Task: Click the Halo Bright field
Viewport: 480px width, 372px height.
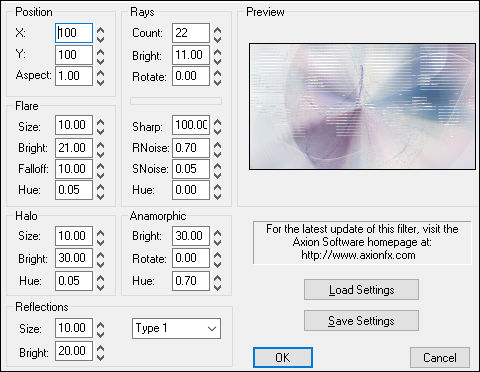Action: click(x=74, y=258)
